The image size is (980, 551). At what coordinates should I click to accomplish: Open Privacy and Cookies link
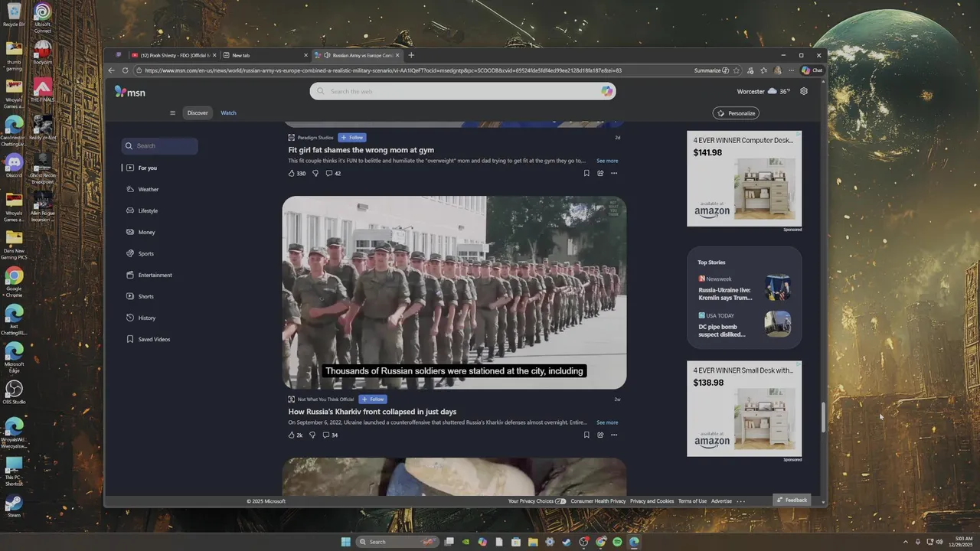[x=652, y=501]
